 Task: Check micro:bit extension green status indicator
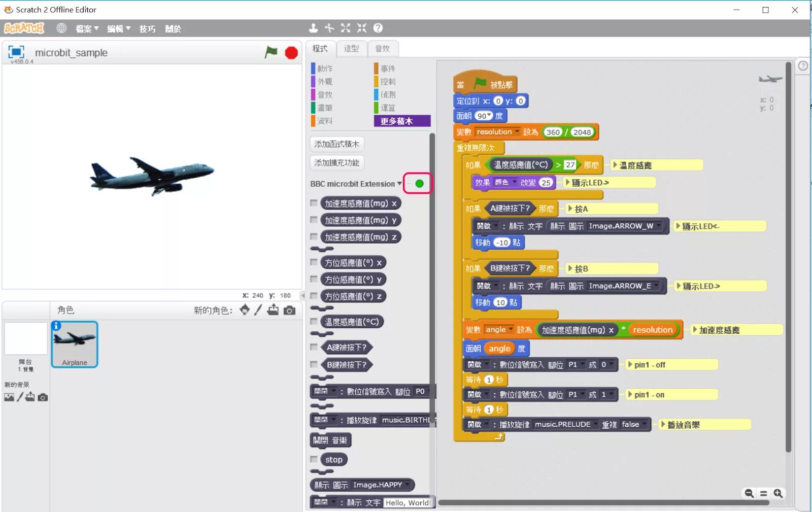[419, 184]
